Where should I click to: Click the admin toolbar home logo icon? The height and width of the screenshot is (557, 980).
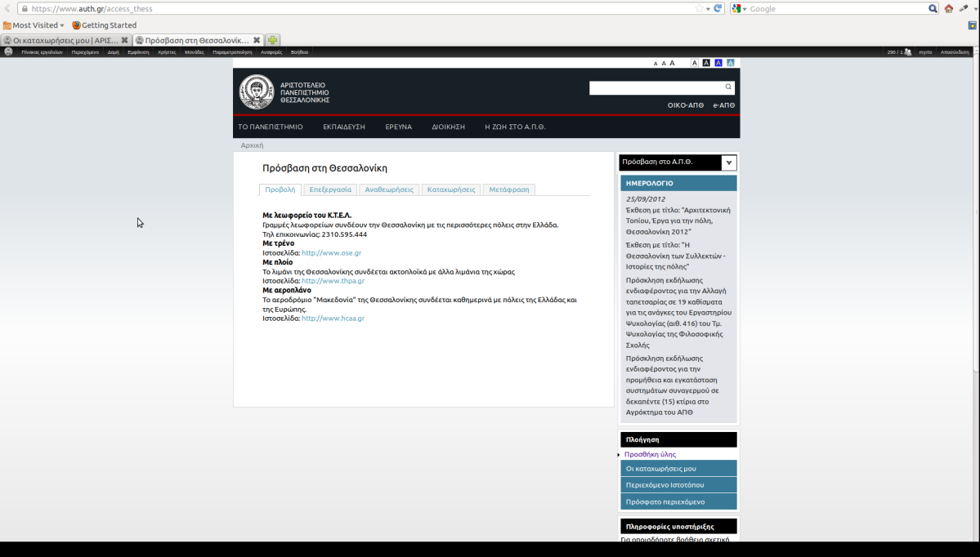[8, 51]
